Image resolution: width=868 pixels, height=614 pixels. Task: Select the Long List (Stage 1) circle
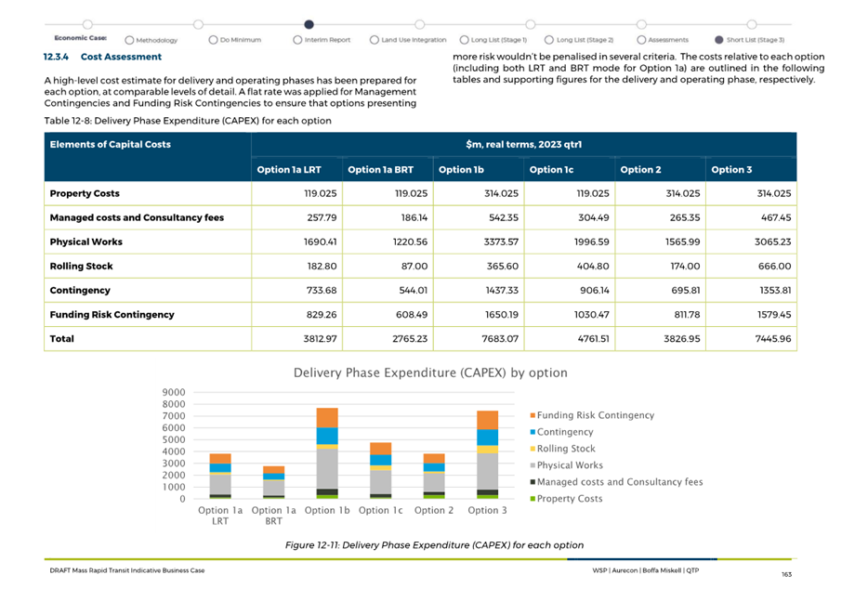click(464, 40)
